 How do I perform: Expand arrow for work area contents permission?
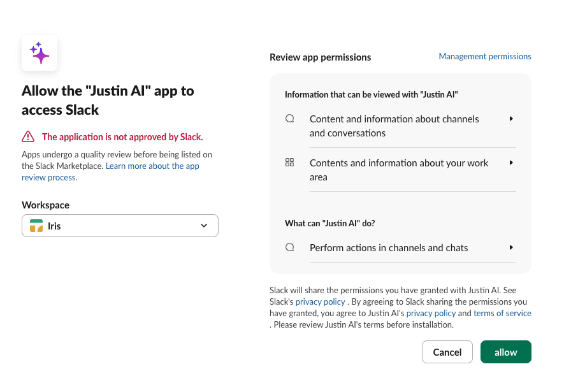(x=511, y=163)
